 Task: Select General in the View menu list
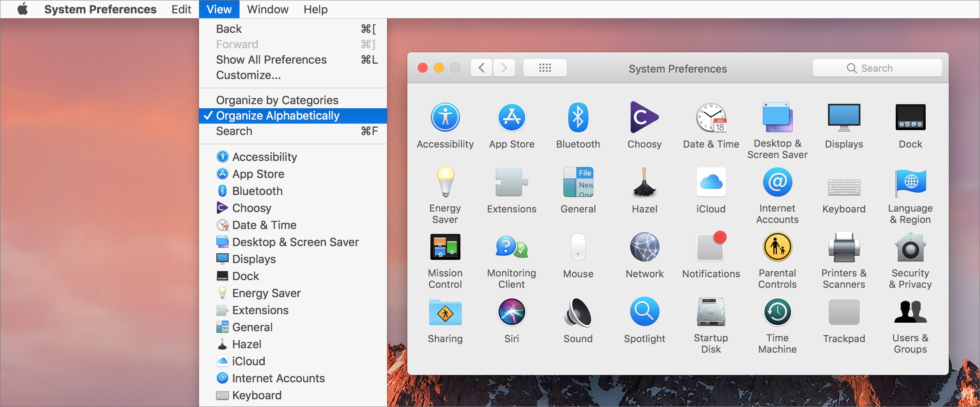tap(293, 327)
